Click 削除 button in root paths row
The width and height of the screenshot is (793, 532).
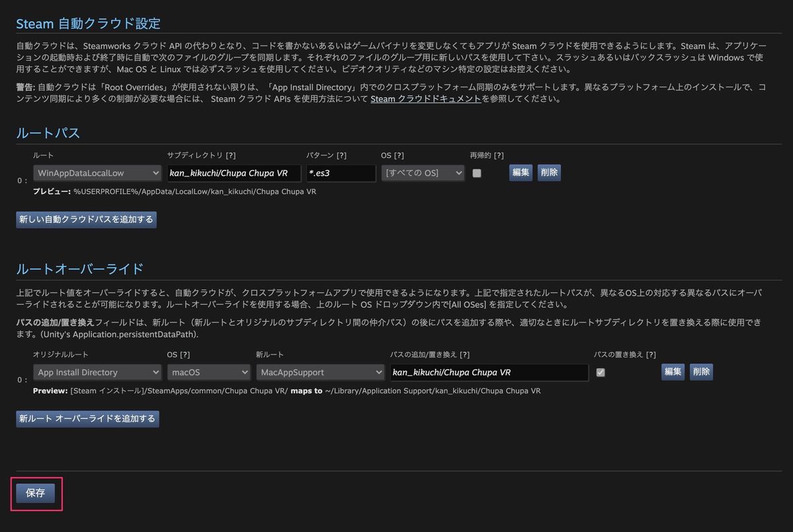[549, 172]
